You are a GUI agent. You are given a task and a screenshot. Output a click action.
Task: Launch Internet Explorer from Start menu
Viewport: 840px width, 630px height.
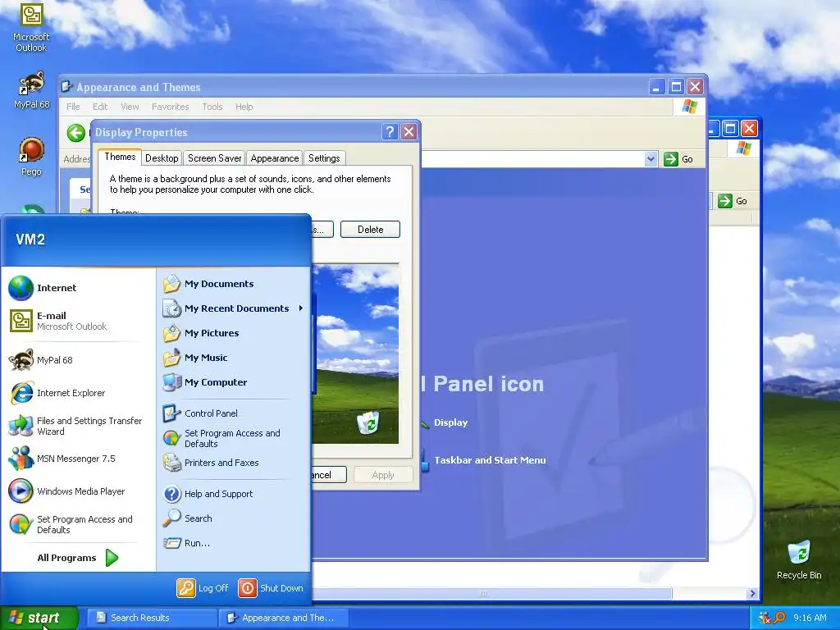57,393
